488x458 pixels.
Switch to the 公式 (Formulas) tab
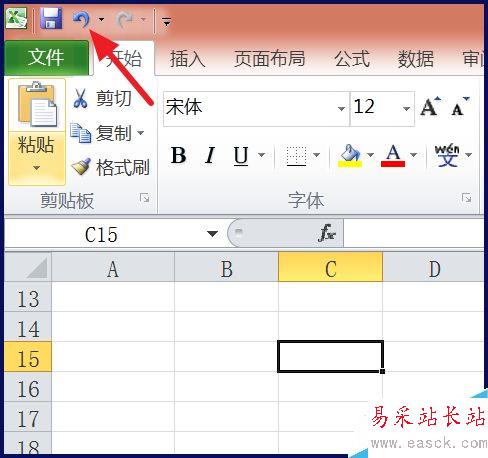(352, 59)
